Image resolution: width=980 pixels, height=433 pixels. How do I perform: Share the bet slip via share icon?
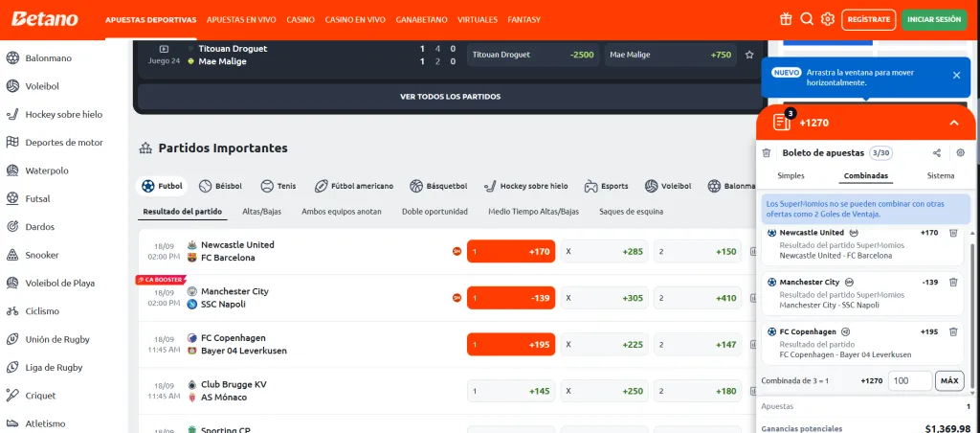936,152
